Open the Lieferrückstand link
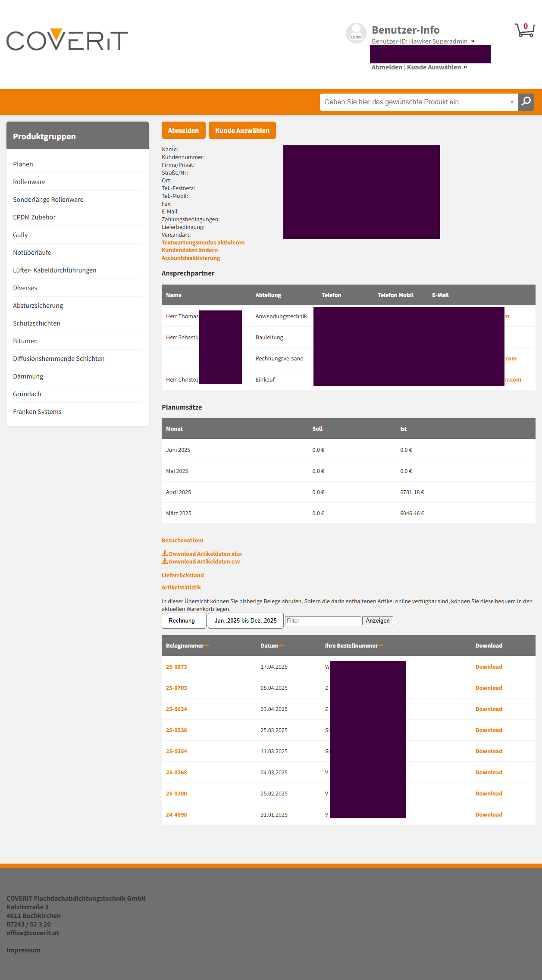Screen dimensions: 542x980 pyautogui.click(x=183, y=576)
